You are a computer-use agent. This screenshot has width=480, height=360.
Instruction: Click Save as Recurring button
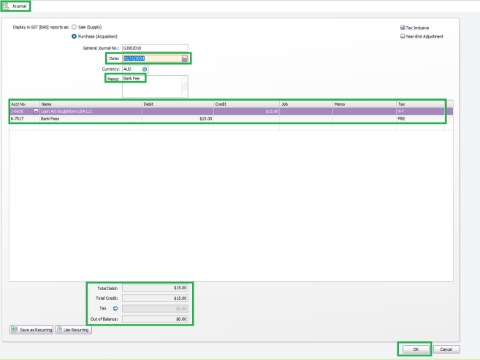pos(31,330)
